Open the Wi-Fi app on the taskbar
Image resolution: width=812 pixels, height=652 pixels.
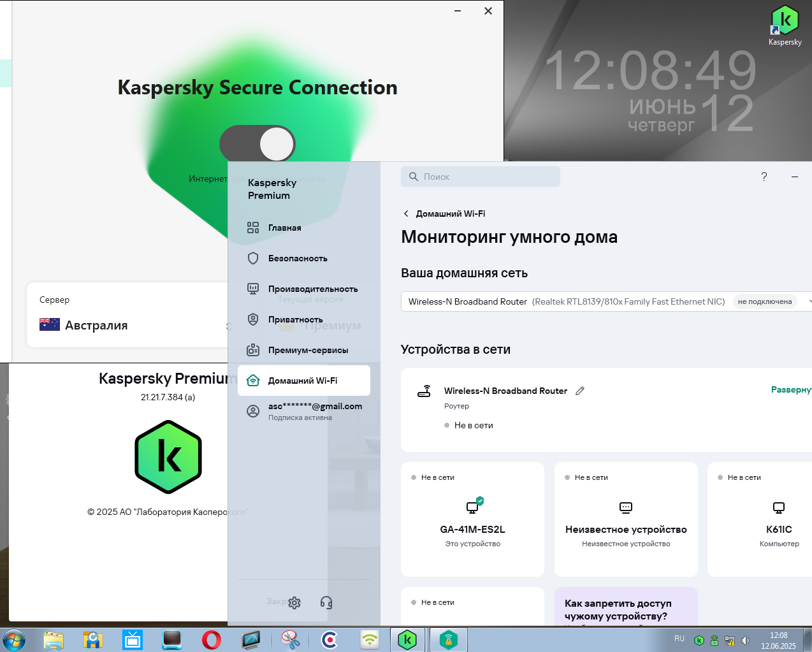tap(370, 640)
